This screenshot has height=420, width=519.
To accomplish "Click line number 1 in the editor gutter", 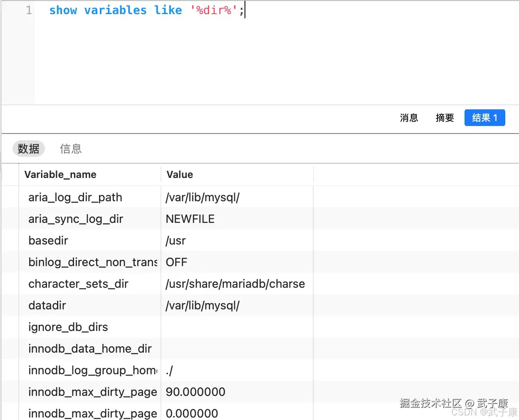I will click(x=28, y=10).
